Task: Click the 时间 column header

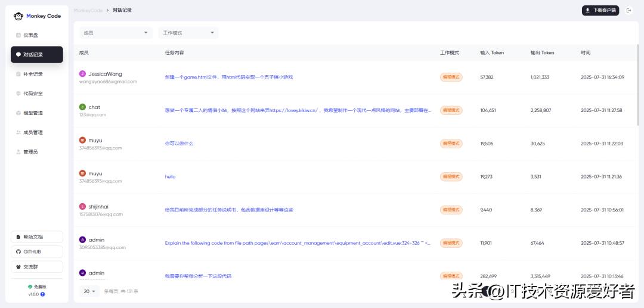Action: click(x=586, y=53)
